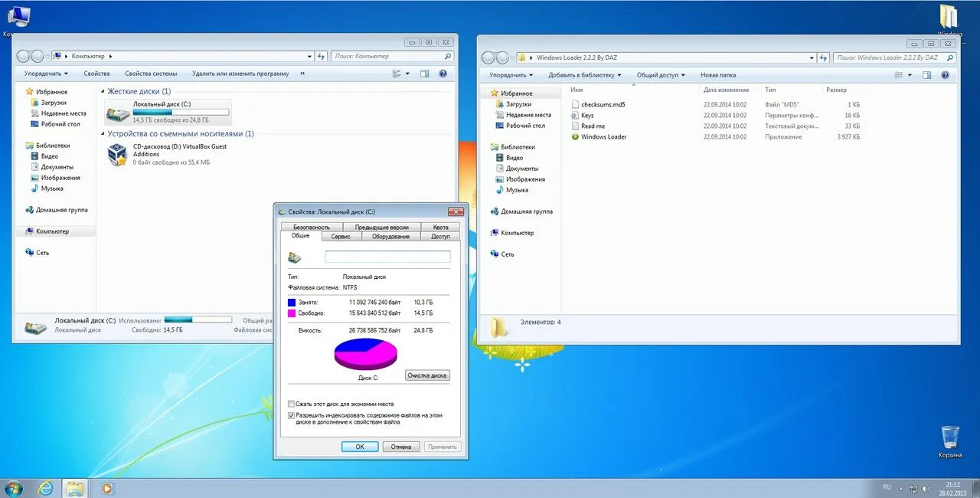Click the disk C: usage pie chart
Screen dimensions: 980x498
click(366, 355)
